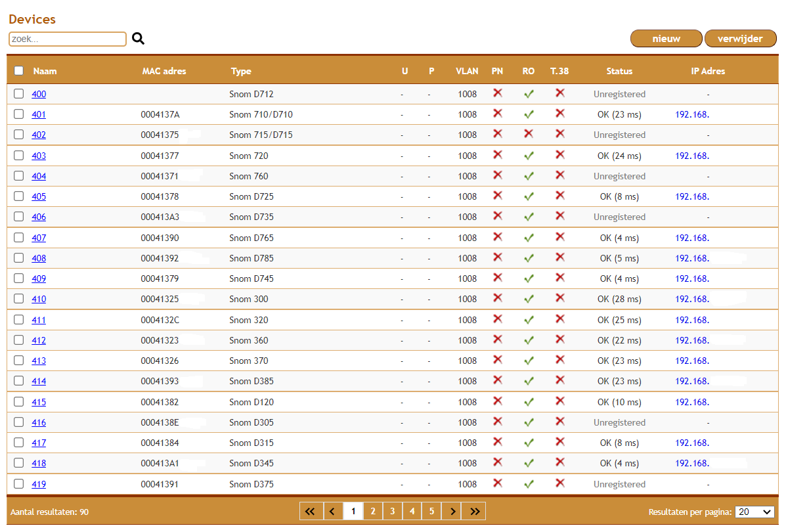The height and width of the screenshot is (532, 786).
Task: Click RO checkmark in row 416
Action: pos(529,423)
